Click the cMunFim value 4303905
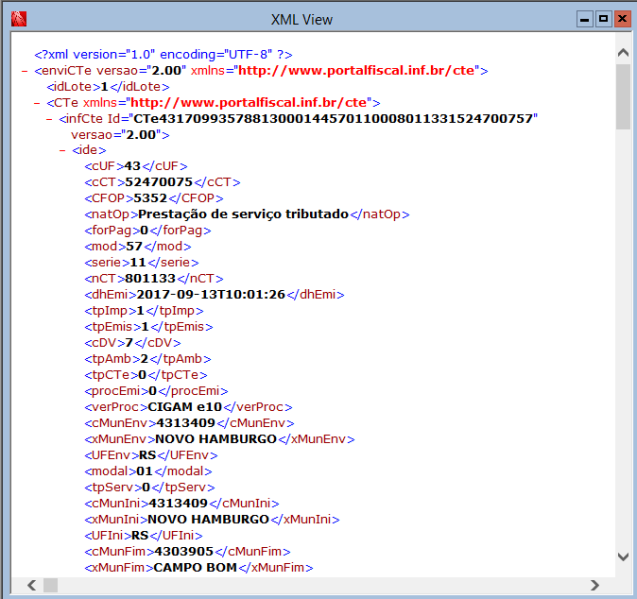Screen dimensions: 637x599 (x=184, y=551)
